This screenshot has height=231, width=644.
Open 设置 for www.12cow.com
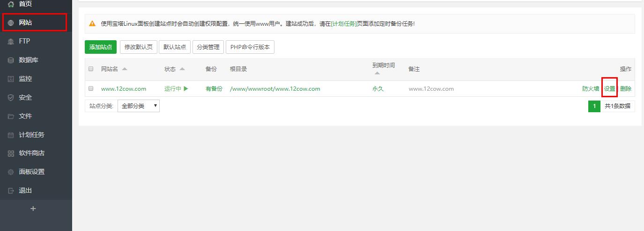pyautogui.click(x=609, y=88)
